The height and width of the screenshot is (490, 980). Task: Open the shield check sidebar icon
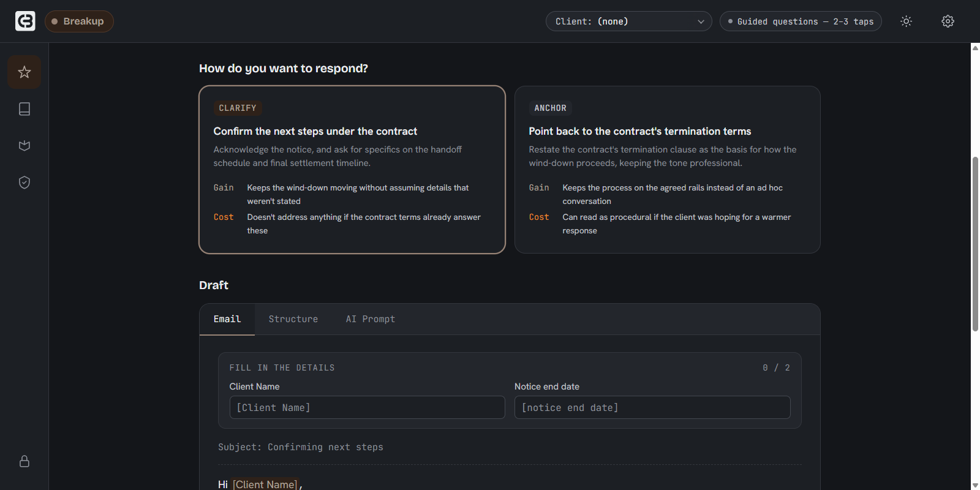pyautogui.click(x=24, y=183)
